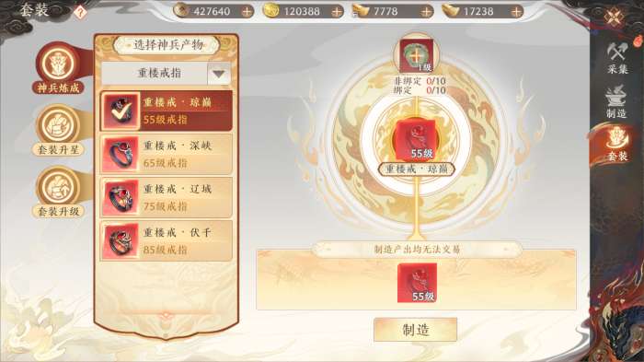This screenshot has height=362, width=644.
Task: Click the central 重楼戒·琼巅 ring slot
Action: click(417, 139)
